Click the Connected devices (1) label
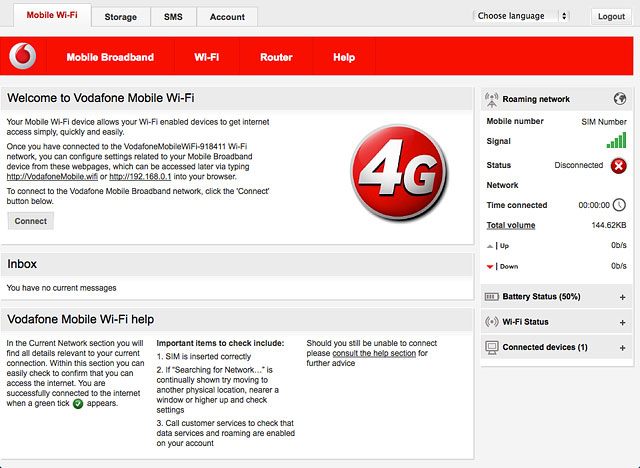 coord(545,347)
